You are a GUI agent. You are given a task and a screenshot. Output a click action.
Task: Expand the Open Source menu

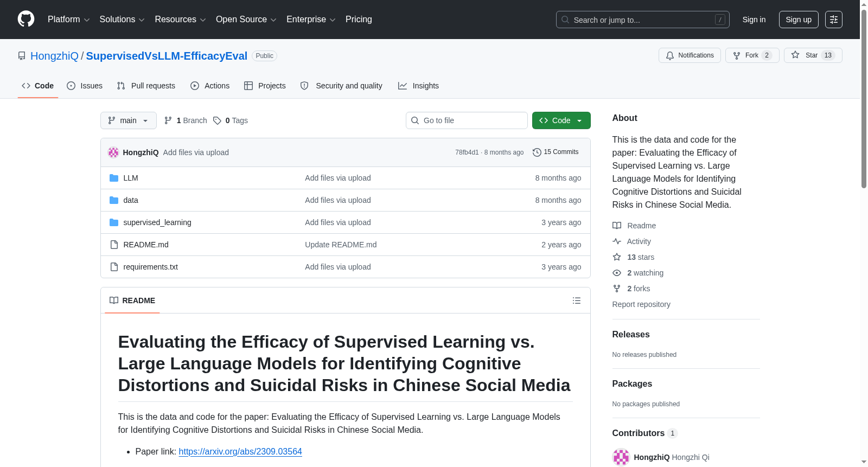tap(246, 20)
